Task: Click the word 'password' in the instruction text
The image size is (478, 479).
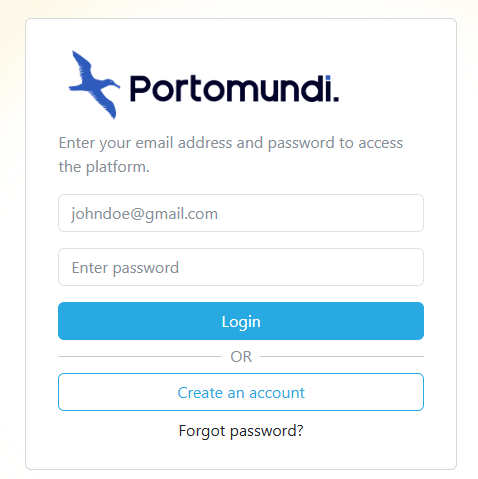Action: click(x=301, y=144)
